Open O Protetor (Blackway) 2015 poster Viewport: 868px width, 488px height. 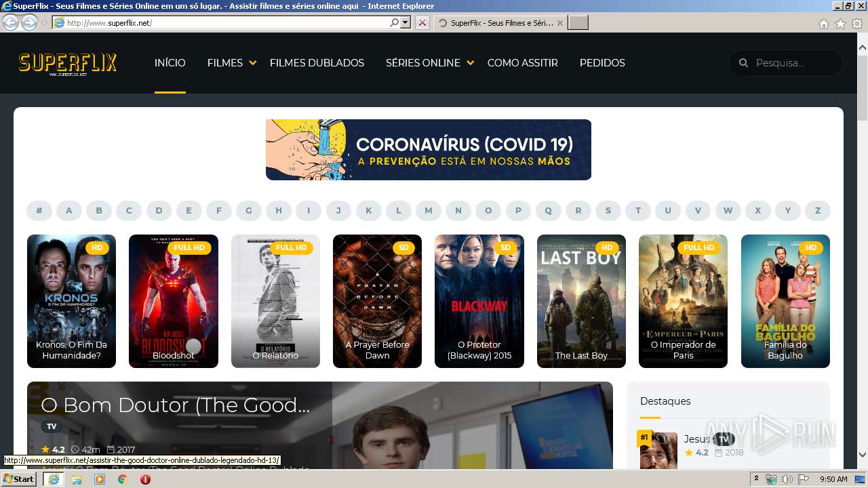[479, 301]
